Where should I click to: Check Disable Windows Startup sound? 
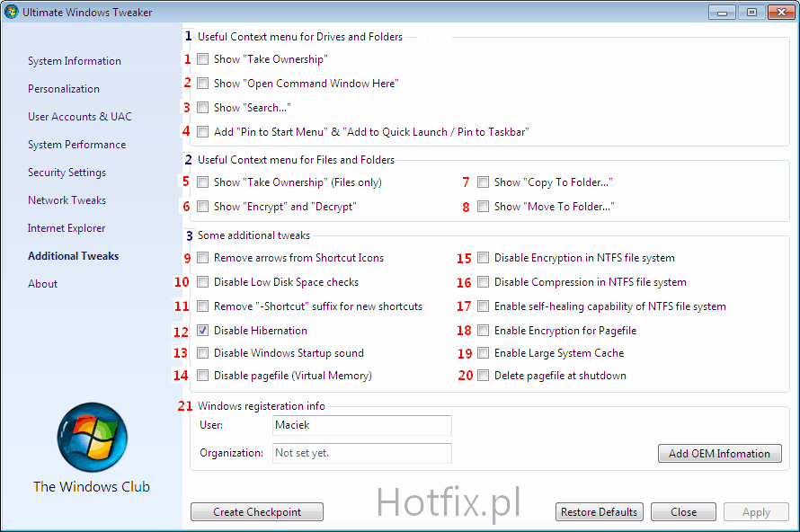(203, 353)
